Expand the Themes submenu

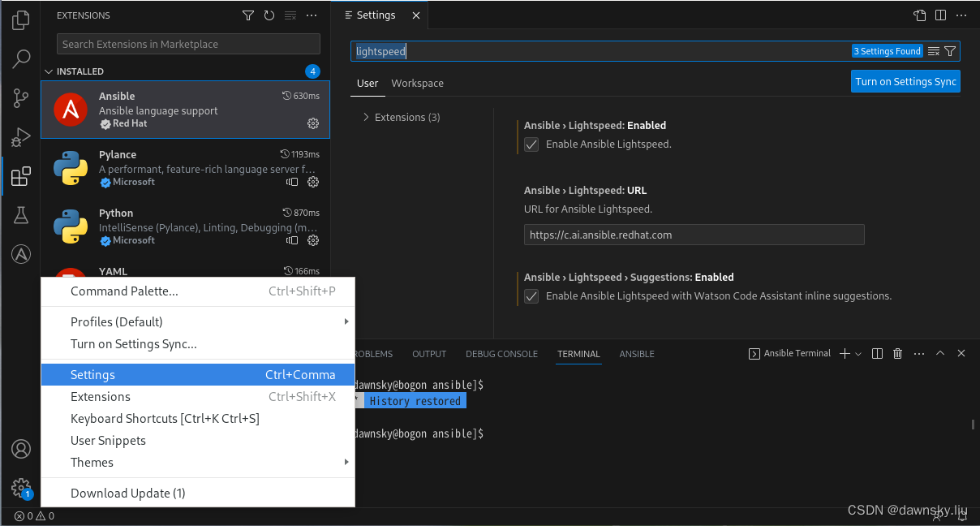(198, 463)
